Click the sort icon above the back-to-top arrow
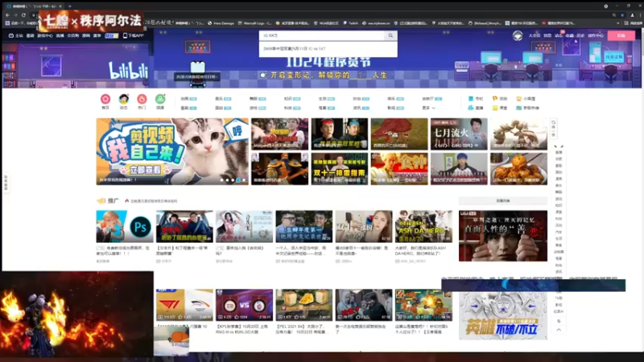The height and width of the screenshot is (362, 644). coord(559,321)
